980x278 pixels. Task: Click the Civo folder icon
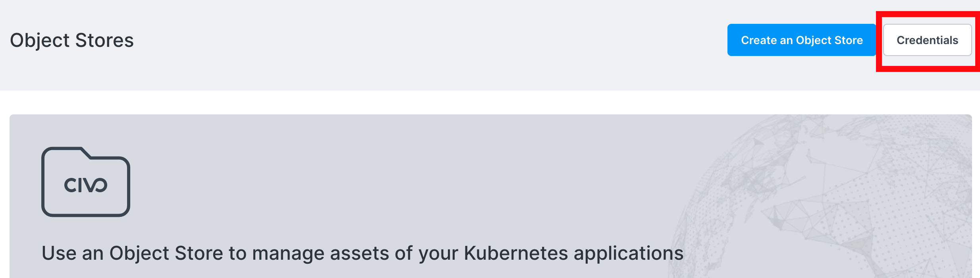tap(86, 182)
